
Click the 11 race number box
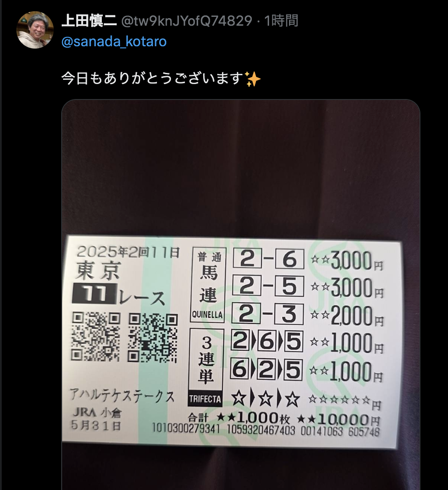tap(94, 294)
